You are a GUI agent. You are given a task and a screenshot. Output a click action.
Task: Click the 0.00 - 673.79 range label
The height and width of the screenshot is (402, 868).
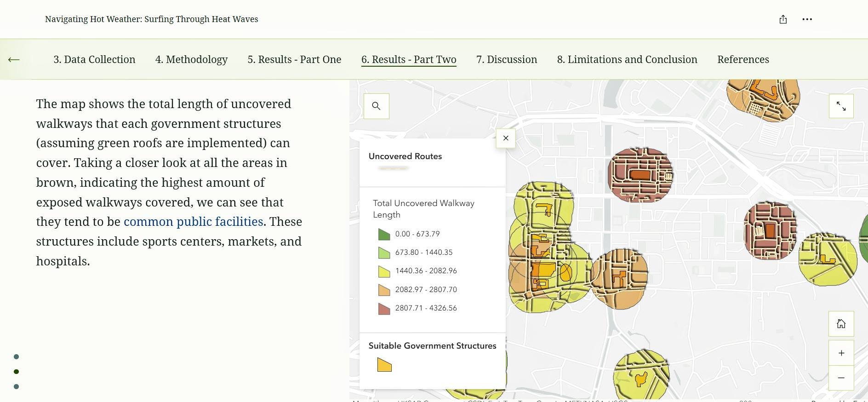tap(417, 234)
